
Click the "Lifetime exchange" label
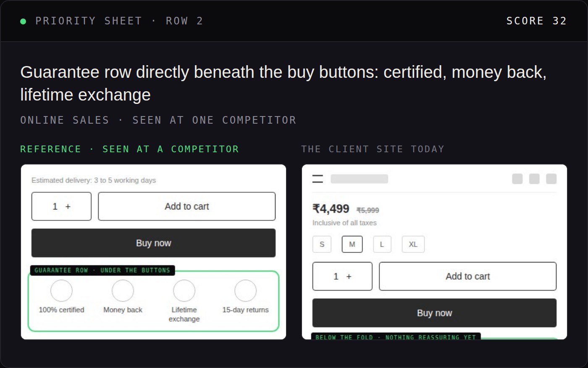(184, 315)
